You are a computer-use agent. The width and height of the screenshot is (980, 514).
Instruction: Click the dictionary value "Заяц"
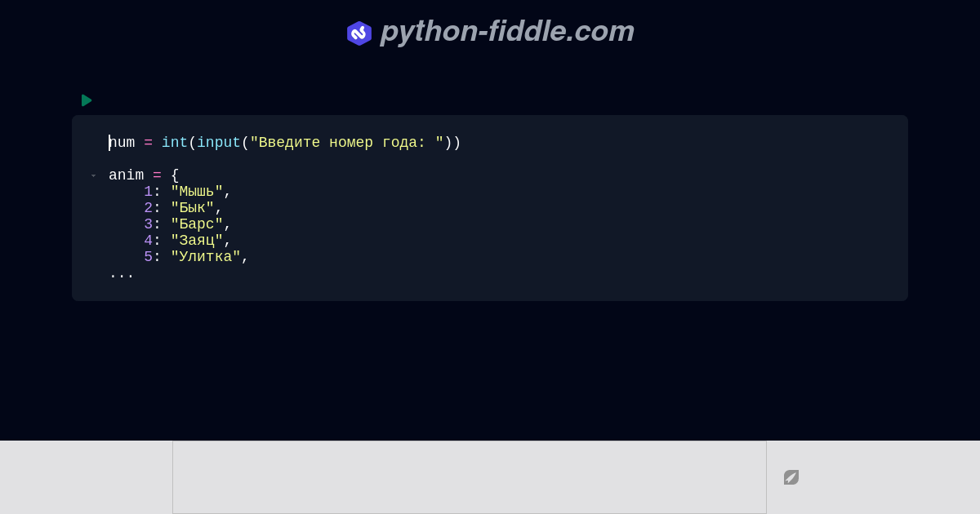click(x=196, y=241)
